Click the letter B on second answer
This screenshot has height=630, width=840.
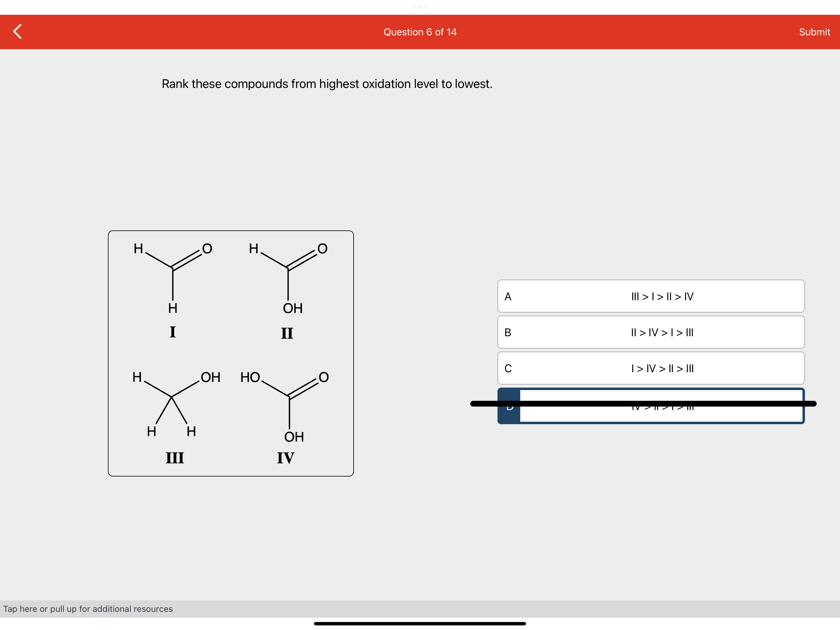[508, 333]
